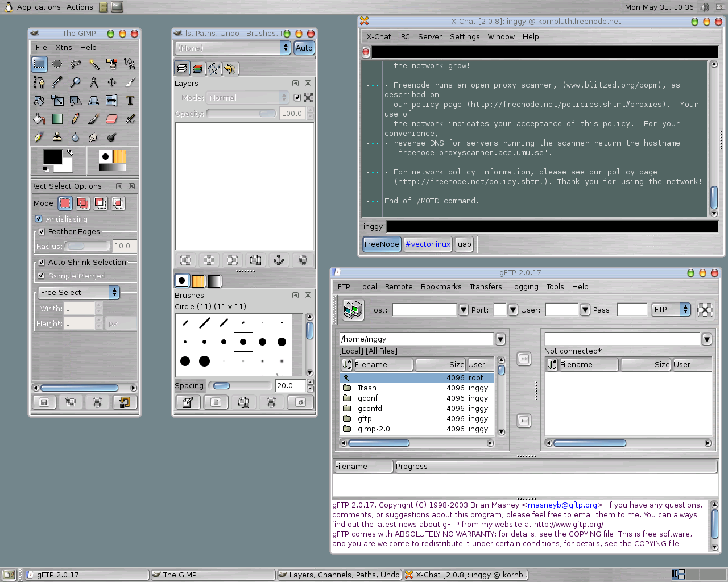Toggle the Sample Merged checkbox

click(x=41, y=276)
